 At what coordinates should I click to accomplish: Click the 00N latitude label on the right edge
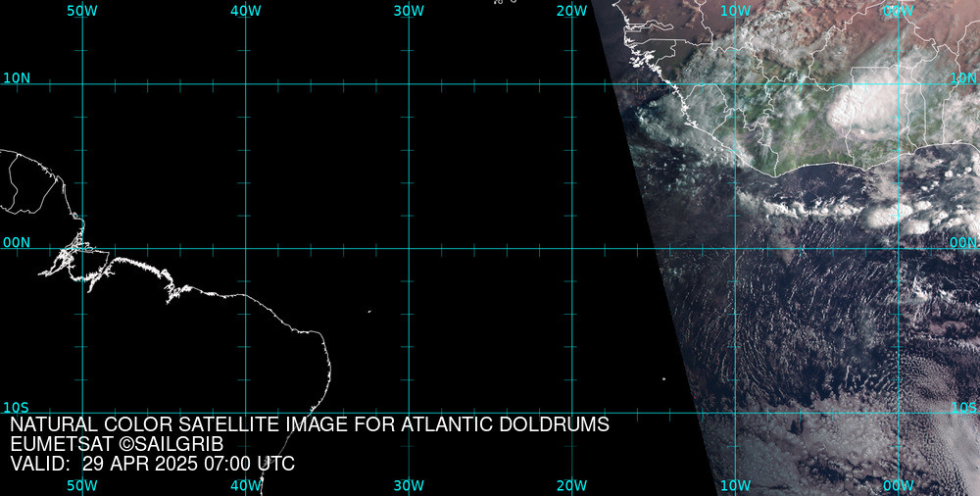(x=963, y=243)
